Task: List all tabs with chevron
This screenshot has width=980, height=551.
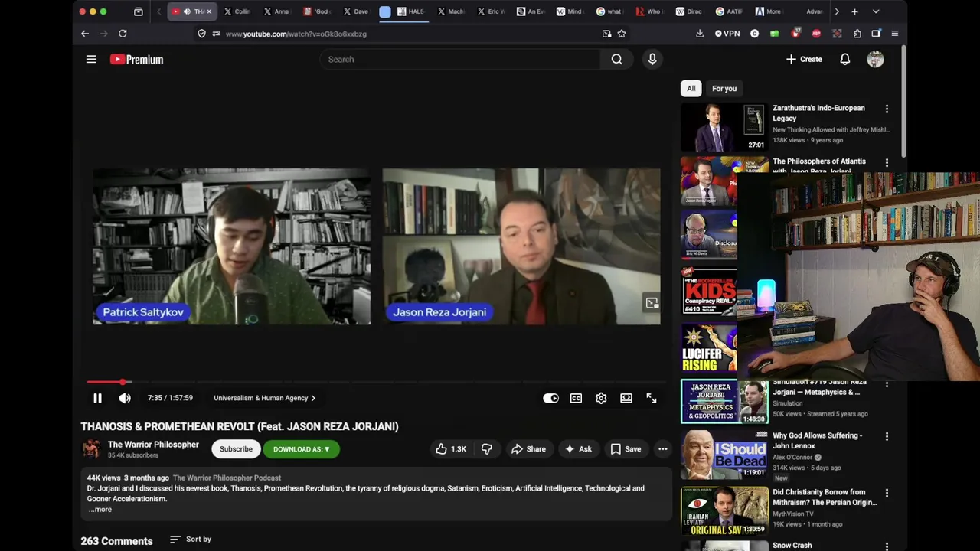Action: (x=876, y=11)
